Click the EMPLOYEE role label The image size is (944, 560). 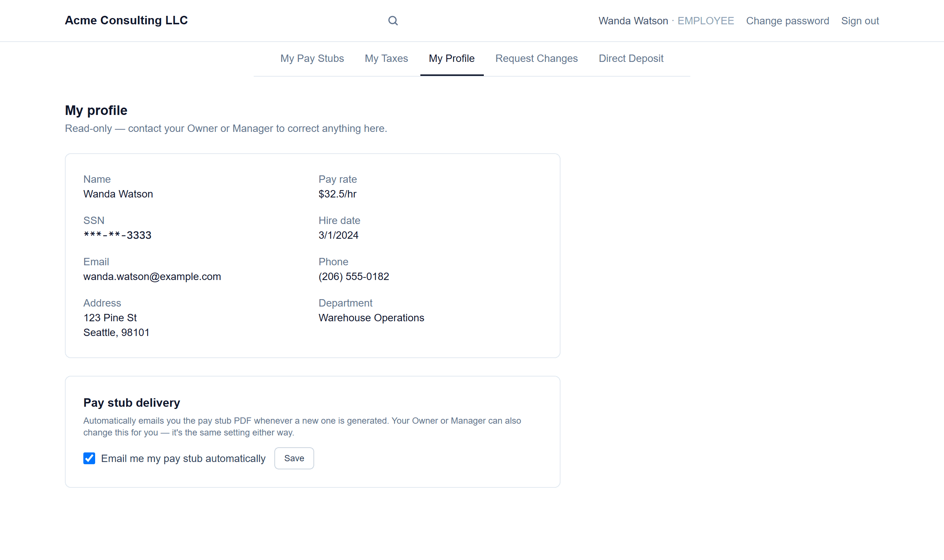(x=706, y=21)
